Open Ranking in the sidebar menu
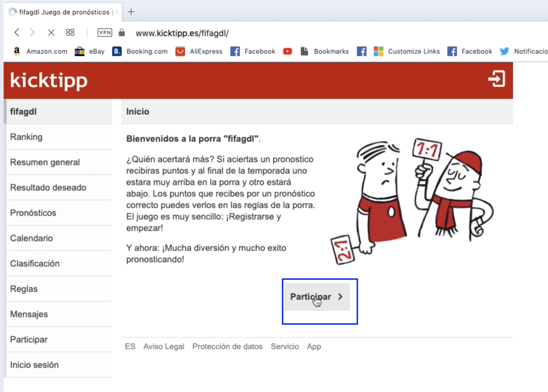548x392 pixels. click(27, 137)
